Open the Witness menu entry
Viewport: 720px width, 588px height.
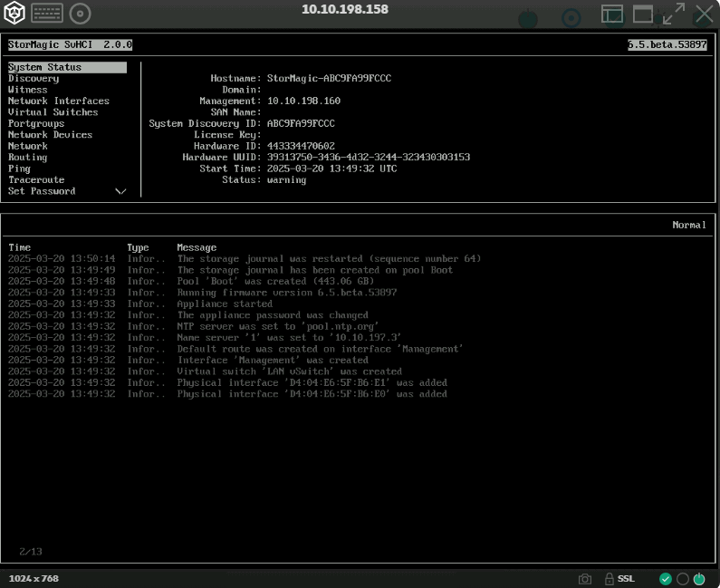point(27,90)
